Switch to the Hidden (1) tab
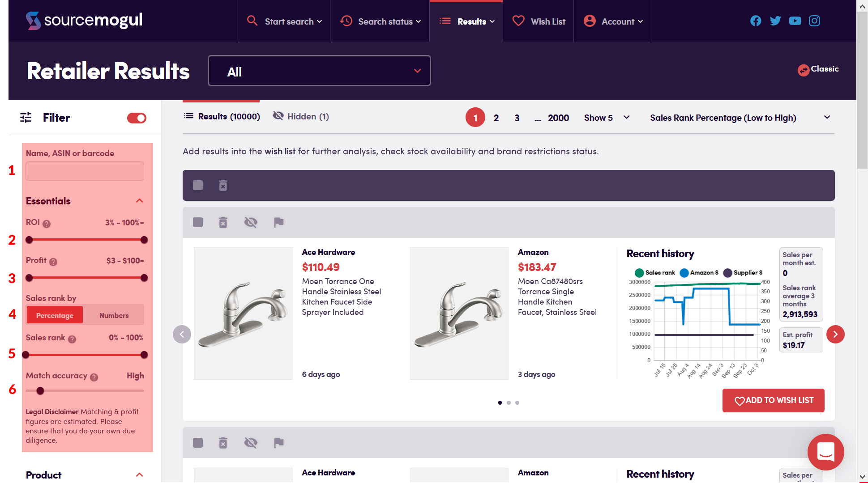This screenshot has width=868, height=483. 301,117
